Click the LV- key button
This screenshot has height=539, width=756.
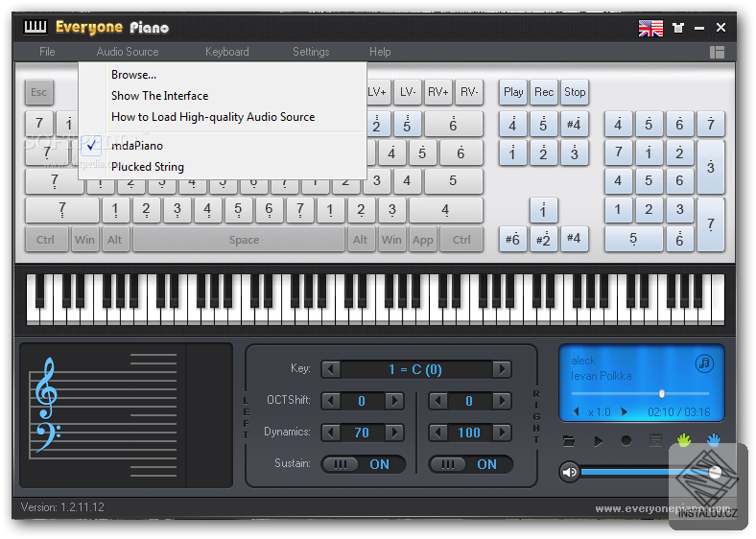click(408, 92)
